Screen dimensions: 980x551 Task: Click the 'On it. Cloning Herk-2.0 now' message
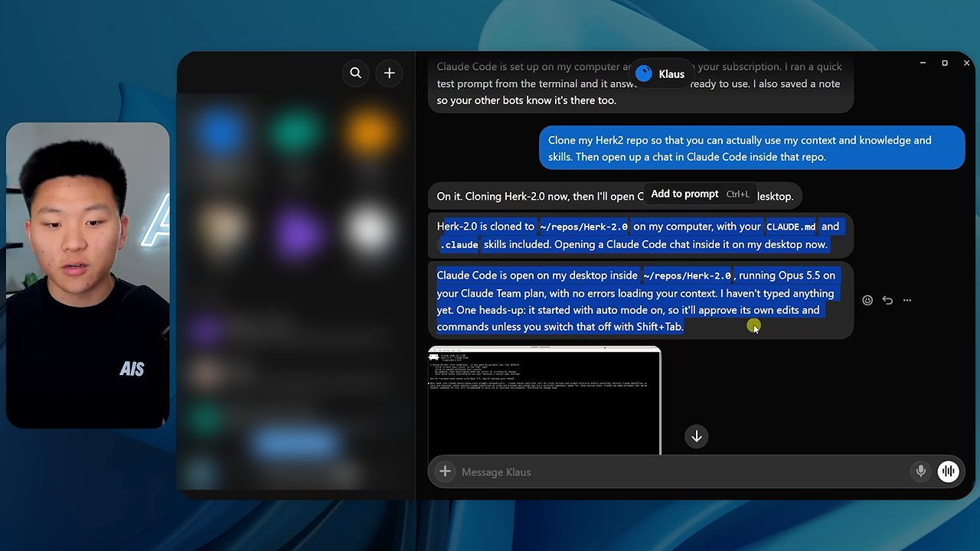pos(615,196)
